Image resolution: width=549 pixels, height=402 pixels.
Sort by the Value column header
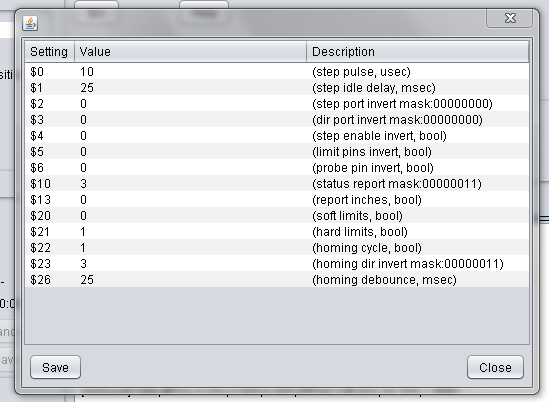pos(190,52)
